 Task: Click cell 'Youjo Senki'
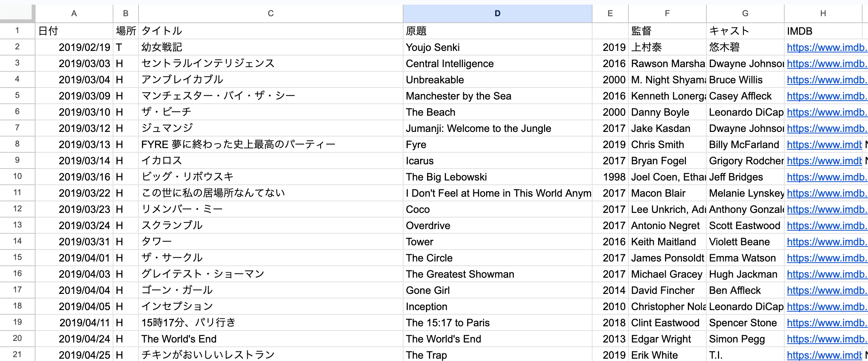[x=497, y=47]
